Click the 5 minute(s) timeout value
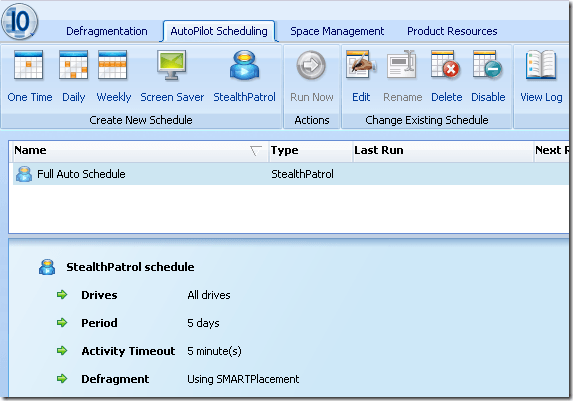Screen dimensions: 573x401 tap(214, 351)
